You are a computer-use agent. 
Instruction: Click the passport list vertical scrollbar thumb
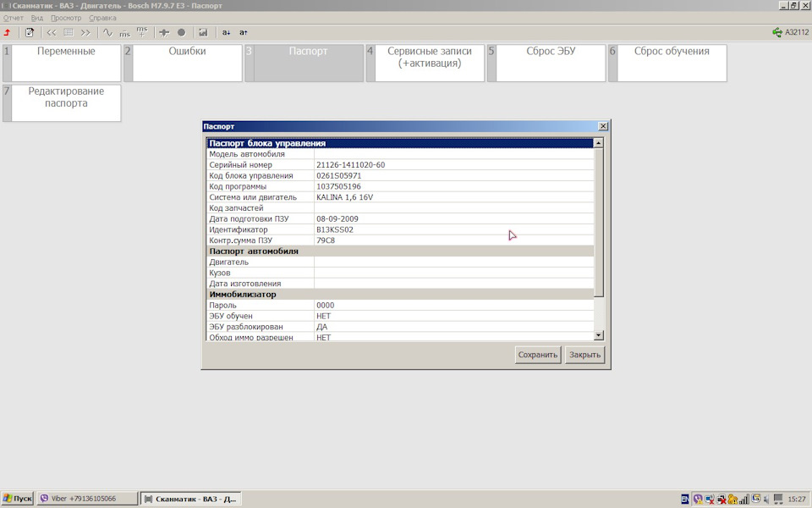pyautogui.click(x=599, y=223)
